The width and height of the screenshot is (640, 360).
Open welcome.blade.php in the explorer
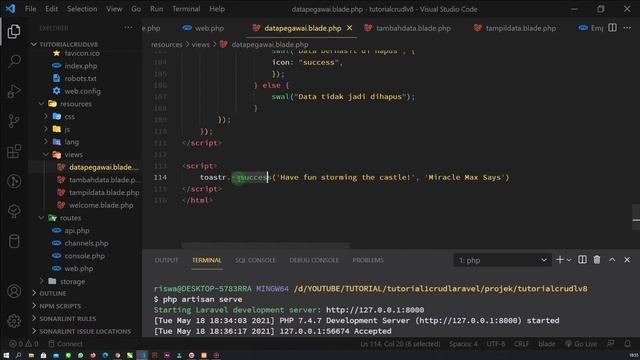pos(101,205)
